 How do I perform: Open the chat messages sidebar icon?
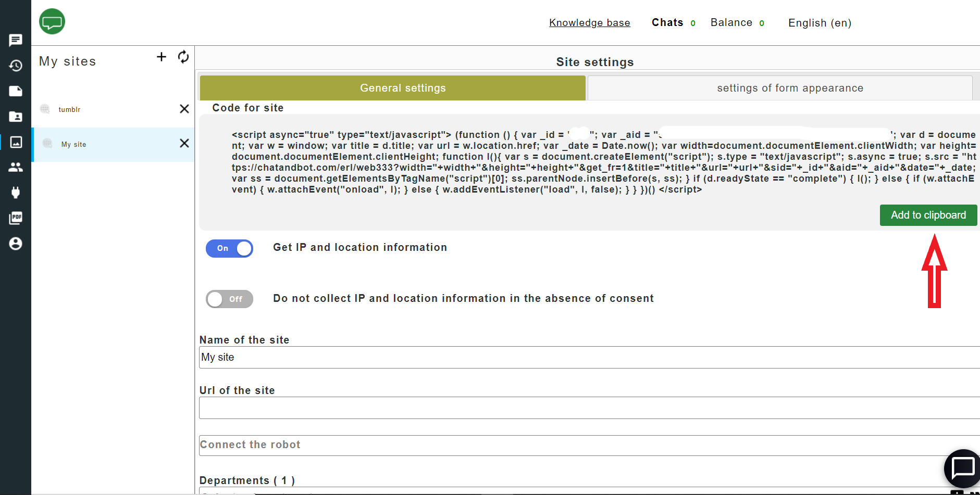point(16,40)
